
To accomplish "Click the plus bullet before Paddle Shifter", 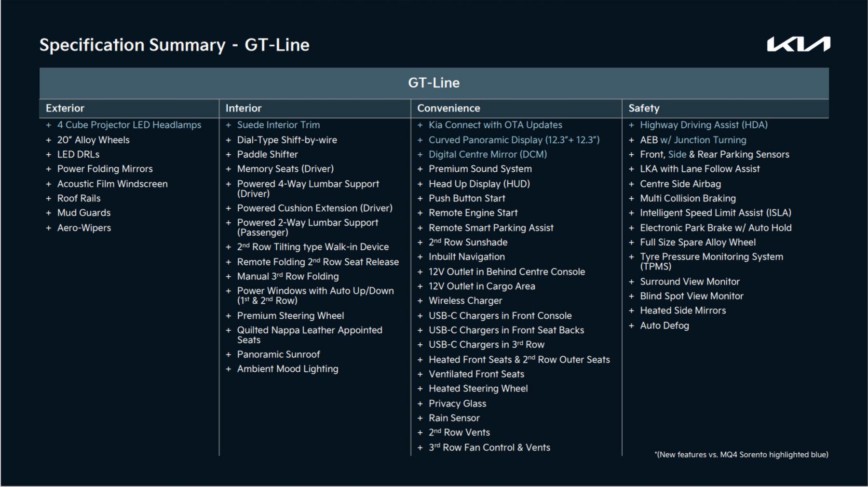I will pyautogui.click(x=229, y=155).
